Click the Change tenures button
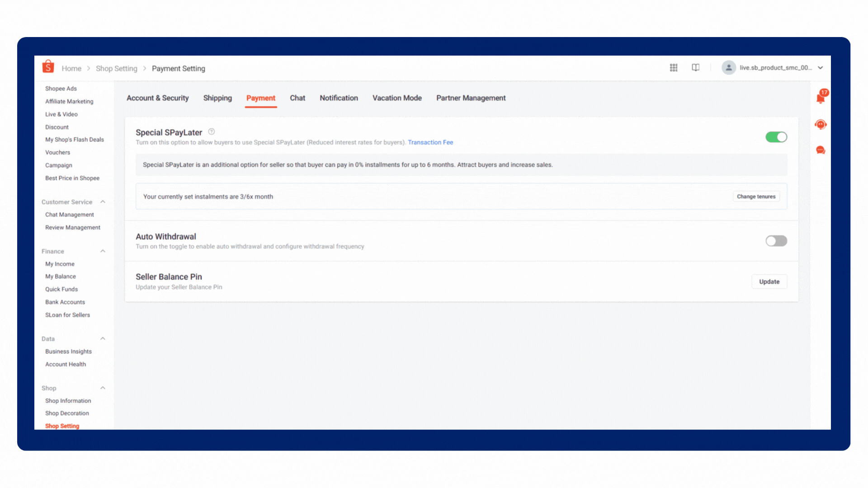 click(x=756, y=197)
